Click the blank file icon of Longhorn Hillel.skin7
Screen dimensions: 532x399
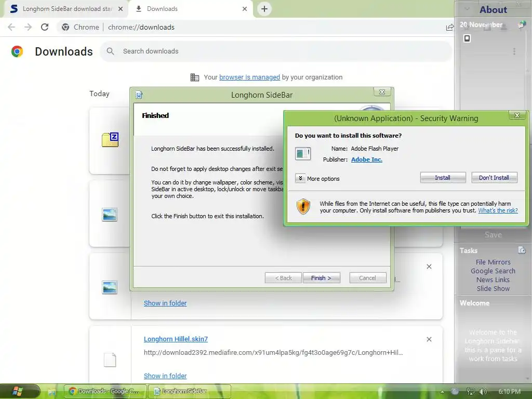(110, 360)
